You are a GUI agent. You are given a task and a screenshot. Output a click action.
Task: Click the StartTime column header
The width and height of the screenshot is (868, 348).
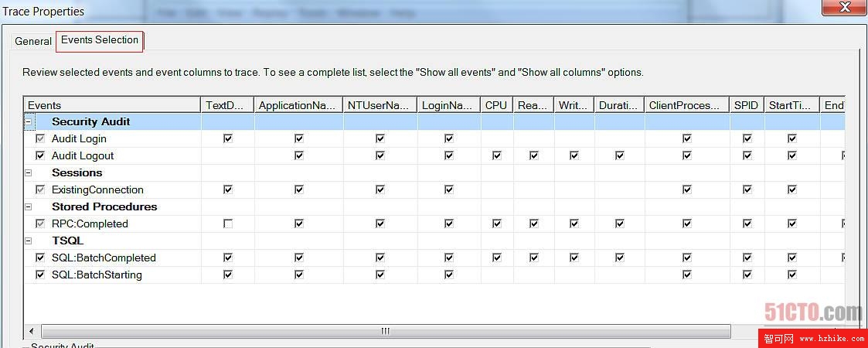(792, 105)
